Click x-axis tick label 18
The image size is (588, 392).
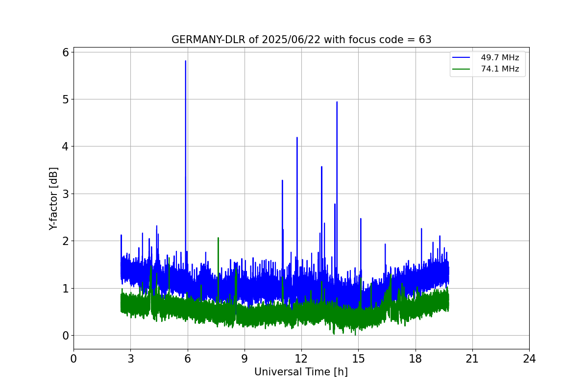416,359
